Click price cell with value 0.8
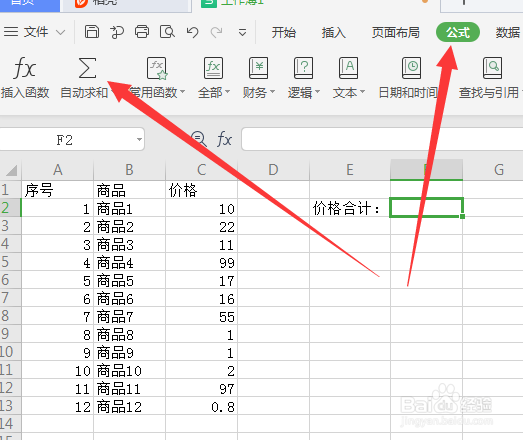The height and width of the screenshot is (440, 523). coord(201,406)
